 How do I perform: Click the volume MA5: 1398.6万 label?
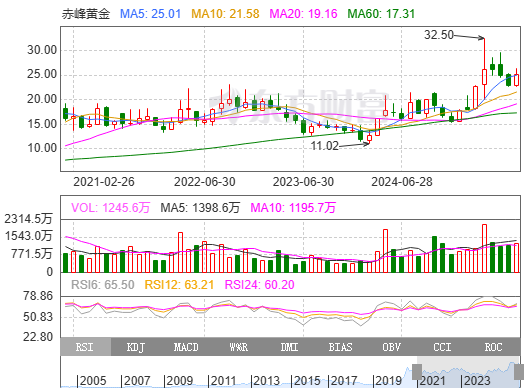pos(200,208)
